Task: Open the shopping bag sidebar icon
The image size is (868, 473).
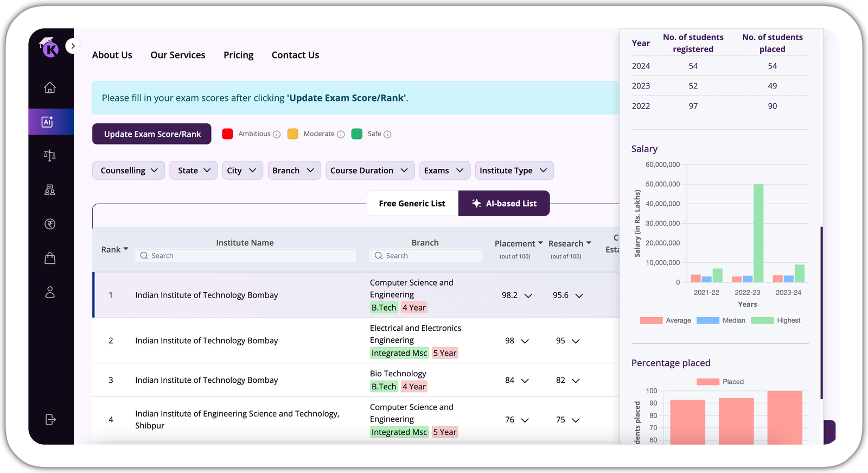Action: coord(50,258)
